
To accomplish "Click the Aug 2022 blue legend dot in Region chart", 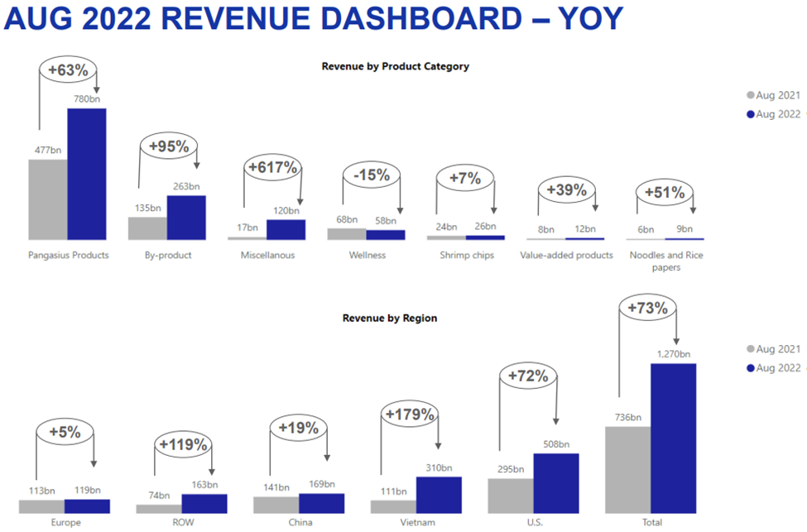I will pos(751,367).
